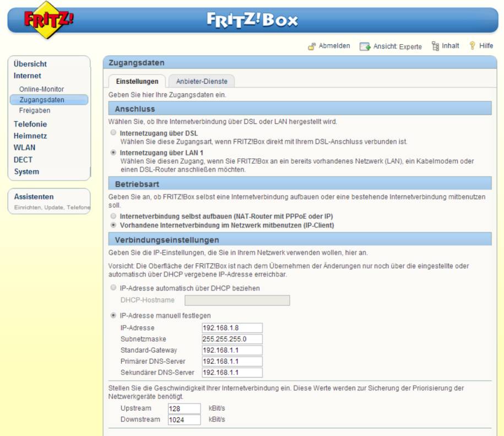The width and height of the screenshot is (504, 436).
Task: Open the Internet menu section
Action: click(x=28, y=76)
